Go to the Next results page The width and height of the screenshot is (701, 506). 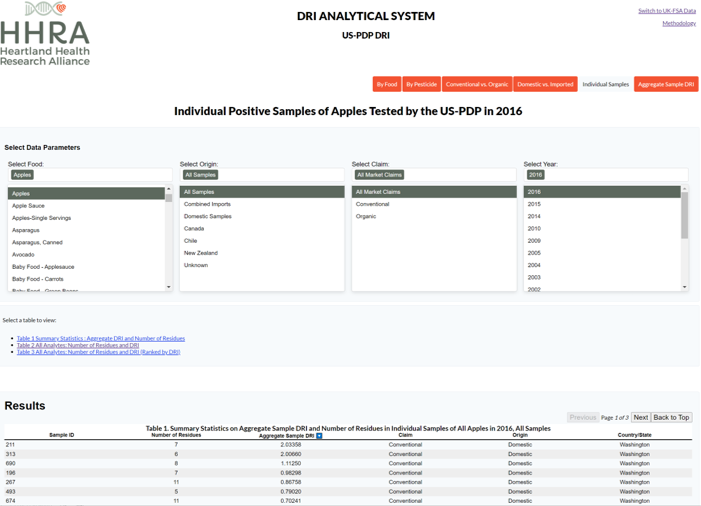pyautogui.click(x=641, y=417)
